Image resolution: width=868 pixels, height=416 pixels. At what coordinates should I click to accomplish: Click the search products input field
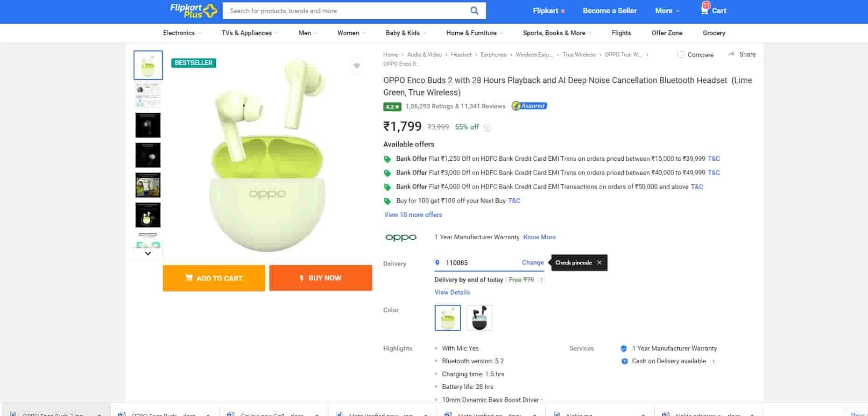[346, 11]
